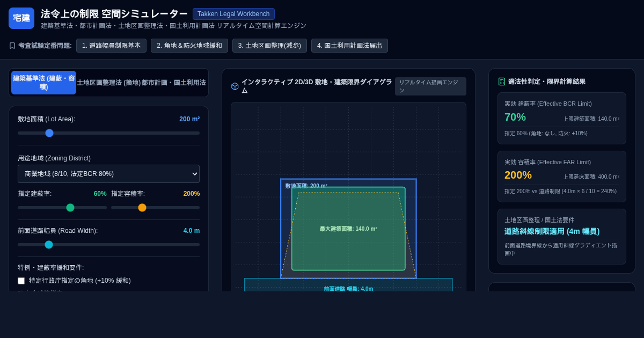Adjust the 前面道路幅員 road width slider
This screenshot has width=644, height=338.
[x=108, y=245]
